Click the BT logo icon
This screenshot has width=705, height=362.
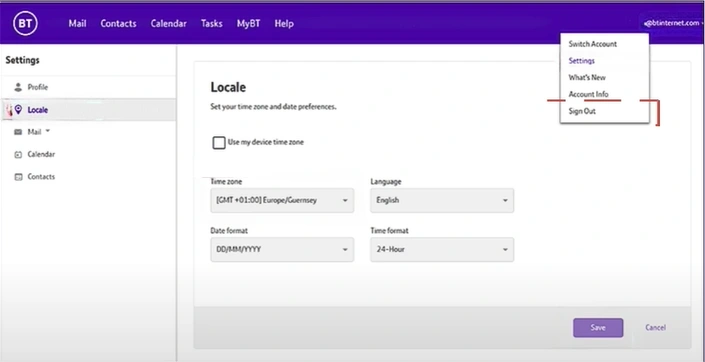pos(25,23)
